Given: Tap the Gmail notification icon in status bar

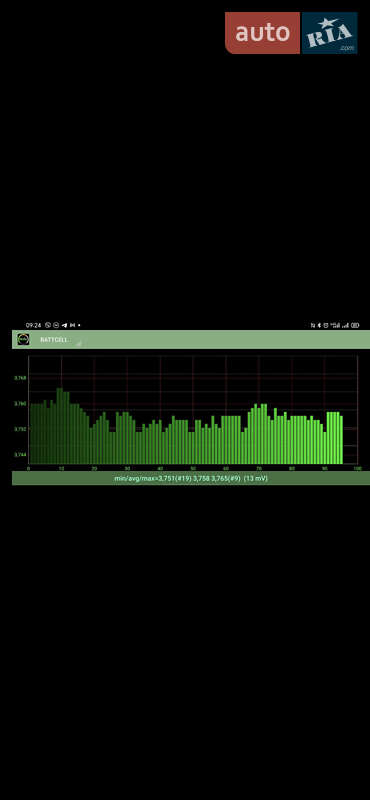Looking at the screenshot, I should point(72,325).
